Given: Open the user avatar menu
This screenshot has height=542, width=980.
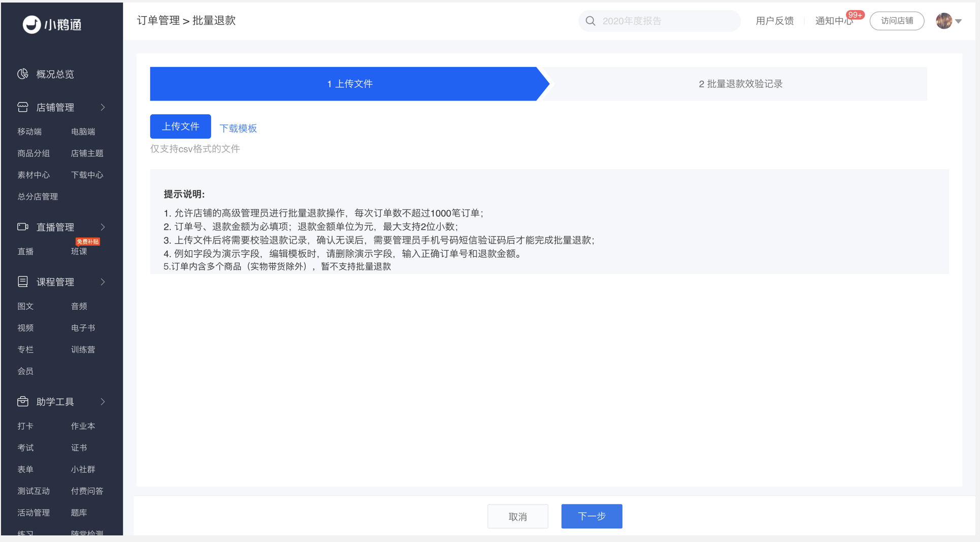Looking at the screenshot, I should coord(944,21).
